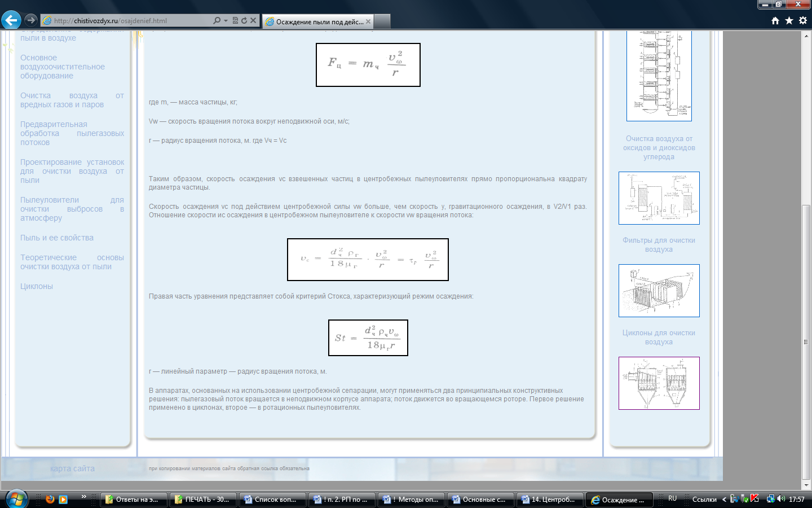The height and width of the screenshot is (508, 812).
Task: Open the RU language indicator
Action: (x=672, y=499)
